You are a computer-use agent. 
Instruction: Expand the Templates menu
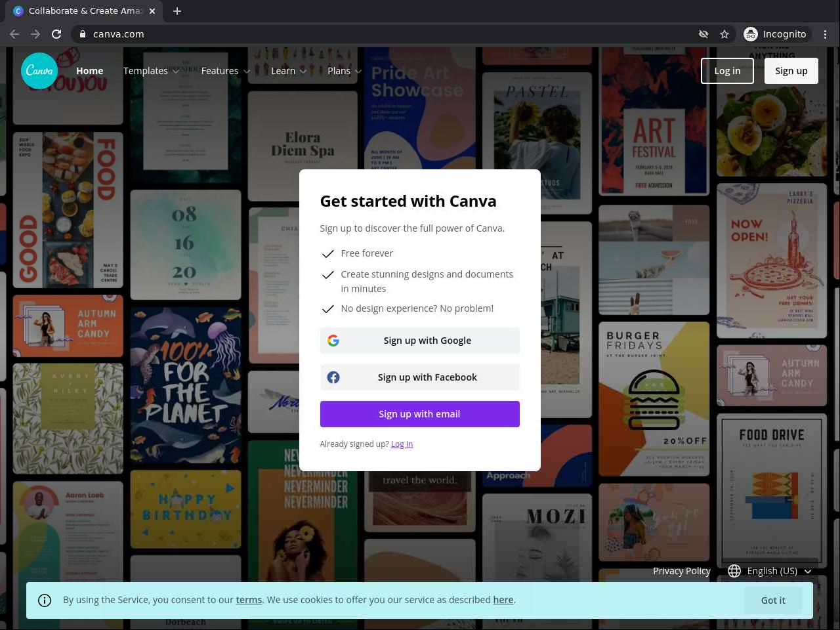click(x=151, y=71)
